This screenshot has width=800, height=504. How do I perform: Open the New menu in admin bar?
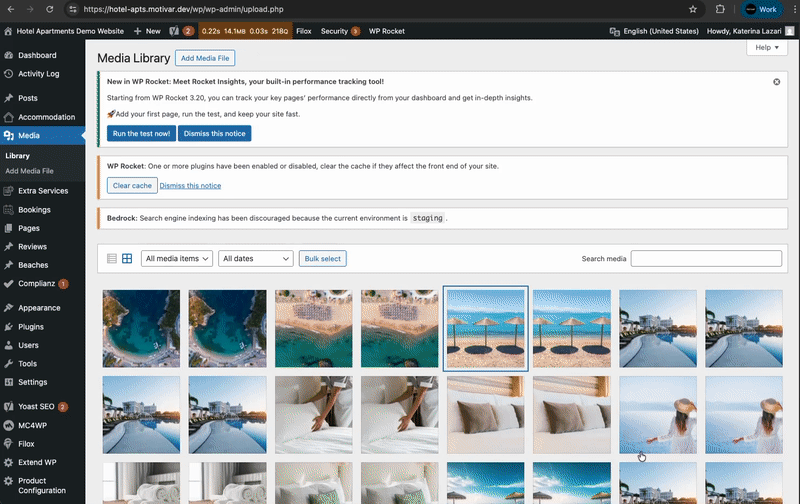pyautogui.click(x=147, y=31)
